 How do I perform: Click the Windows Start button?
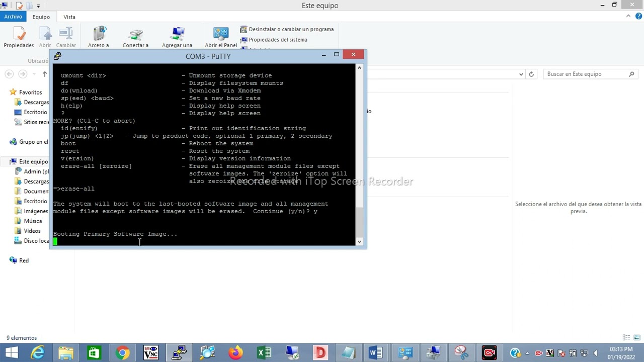pyautogui.click(x=11, y=352)
